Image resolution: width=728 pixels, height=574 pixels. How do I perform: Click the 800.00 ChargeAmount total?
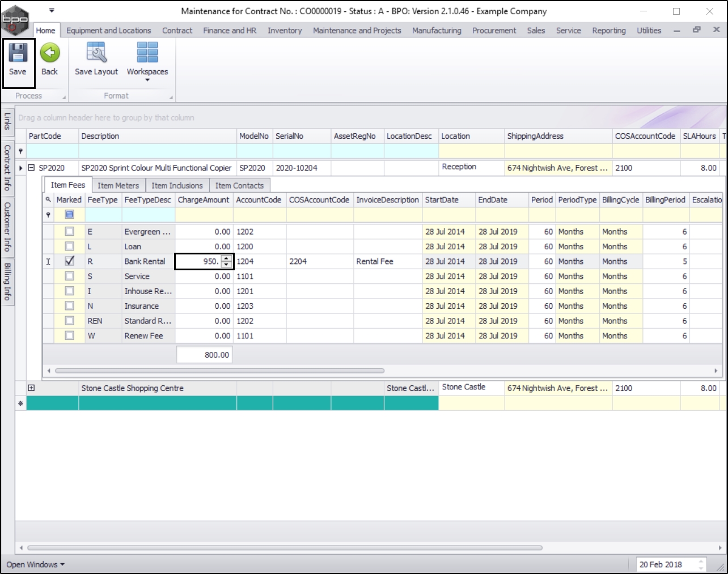(x=204, y=355)
